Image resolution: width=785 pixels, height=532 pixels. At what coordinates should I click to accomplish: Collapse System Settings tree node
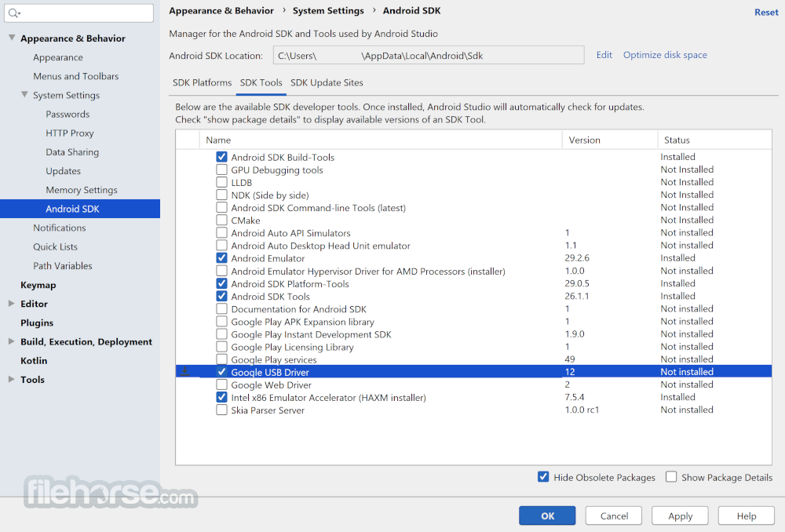(x=24, y=95)
